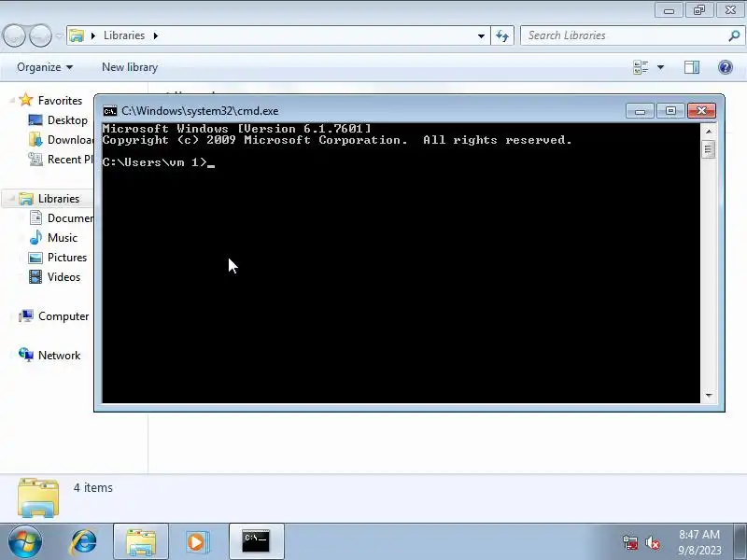This screenshot has width=747, height=560.
Task: Select Computer in navigation pane
Action: [x=63, y=316]
